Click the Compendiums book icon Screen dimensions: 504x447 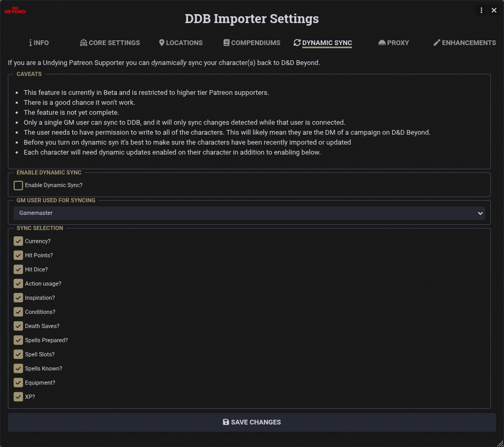[227, 43]
